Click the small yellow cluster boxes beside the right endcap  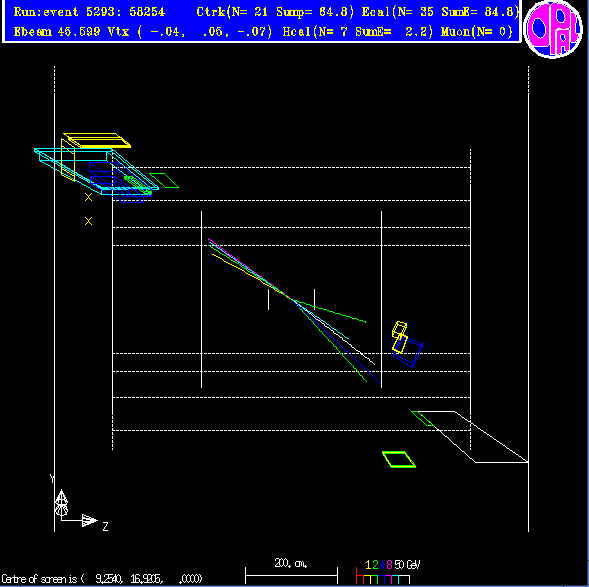tap(400, 337)
